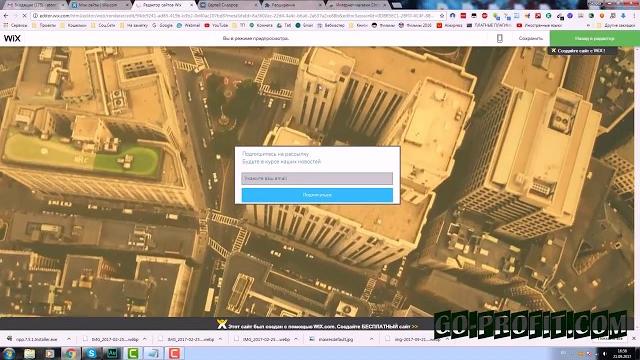The width and height of the screenshot is (640, 360).
Task: Bookmark the page with the star icon
Action: pos(442,16)
